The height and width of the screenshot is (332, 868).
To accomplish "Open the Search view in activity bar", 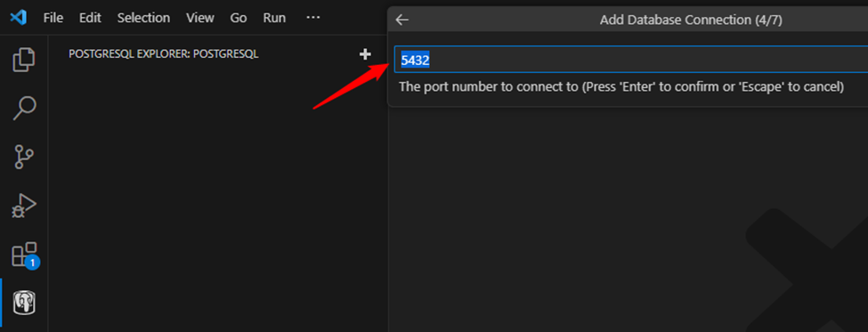I will (x=24, y=108).
